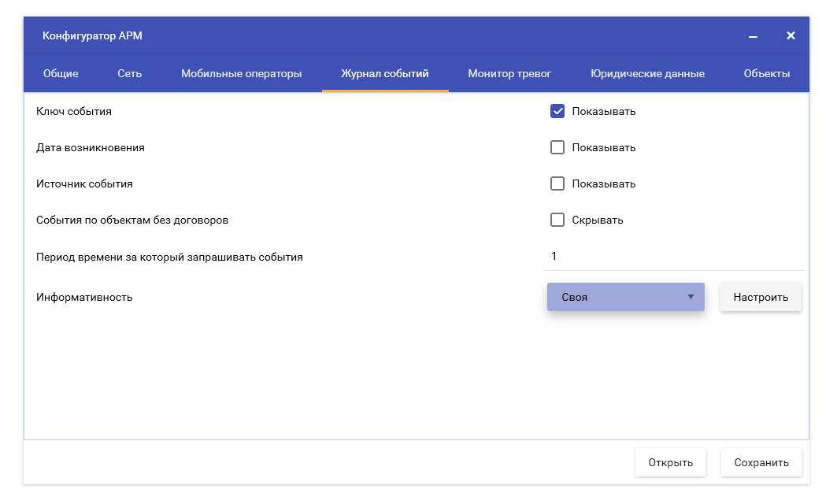Viewport: 837px width, 504px height.
Task: Select the Журнал событий tab
Action: click(385, 74)
